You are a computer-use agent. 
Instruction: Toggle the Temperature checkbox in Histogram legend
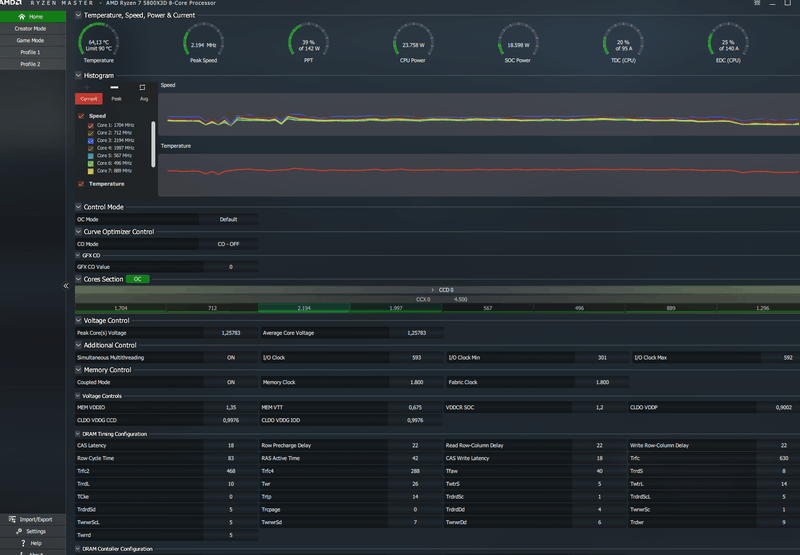[x=81, y=184]
